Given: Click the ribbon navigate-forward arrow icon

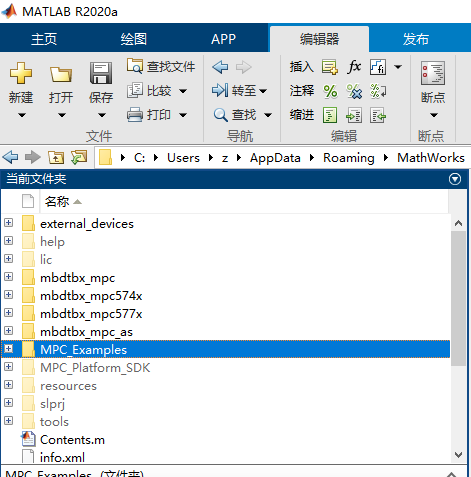Looking at the screenshot, I should click(243, 67).
